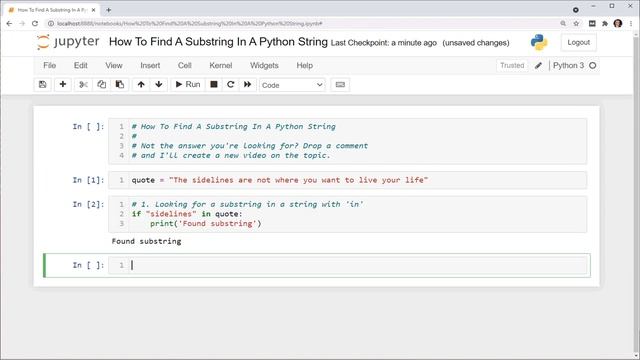
Task: Click the Python logo icon
Action: tap(539, 42)
